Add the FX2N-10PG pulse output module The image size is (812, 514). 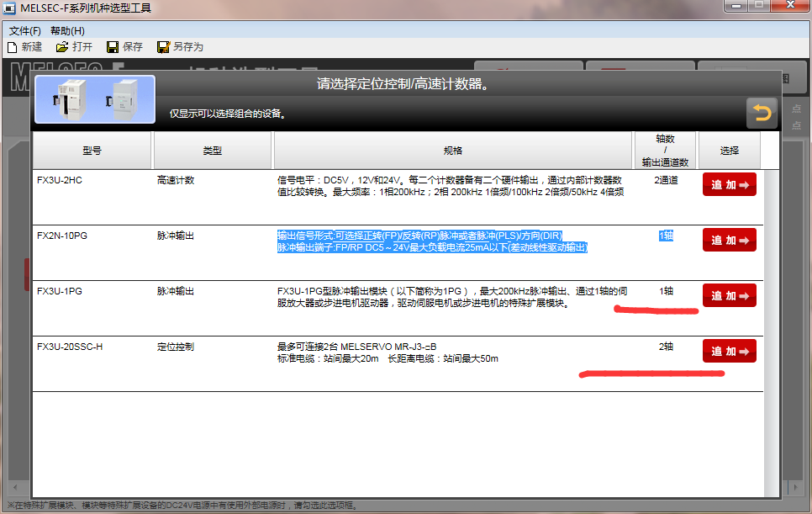click(x=729, y=240)
